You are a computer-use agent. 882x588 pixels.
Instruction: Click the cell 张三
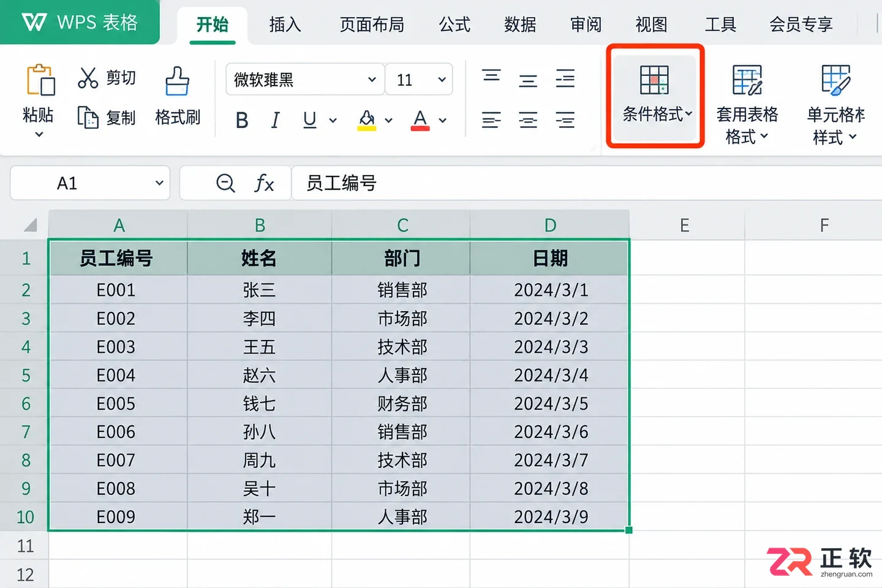coord(260,290)
